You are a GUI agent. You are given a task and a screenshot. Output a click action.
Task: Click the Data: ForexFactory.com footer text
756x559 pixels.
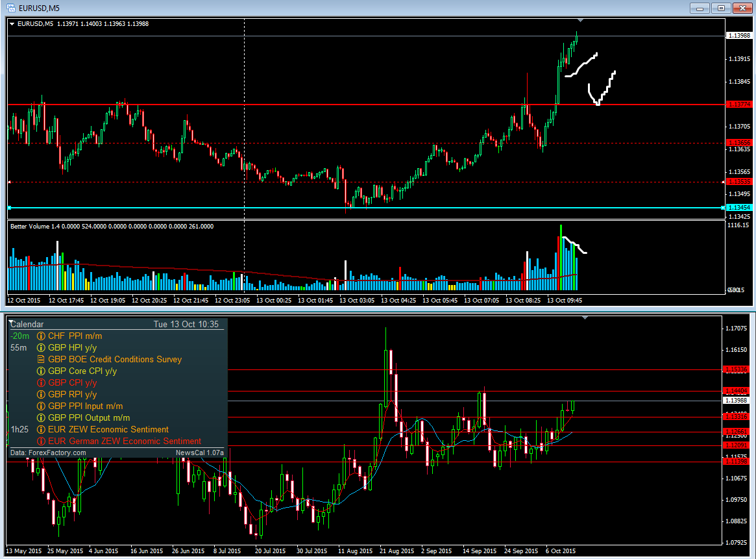pyautogui.click(x=48, y=453)
